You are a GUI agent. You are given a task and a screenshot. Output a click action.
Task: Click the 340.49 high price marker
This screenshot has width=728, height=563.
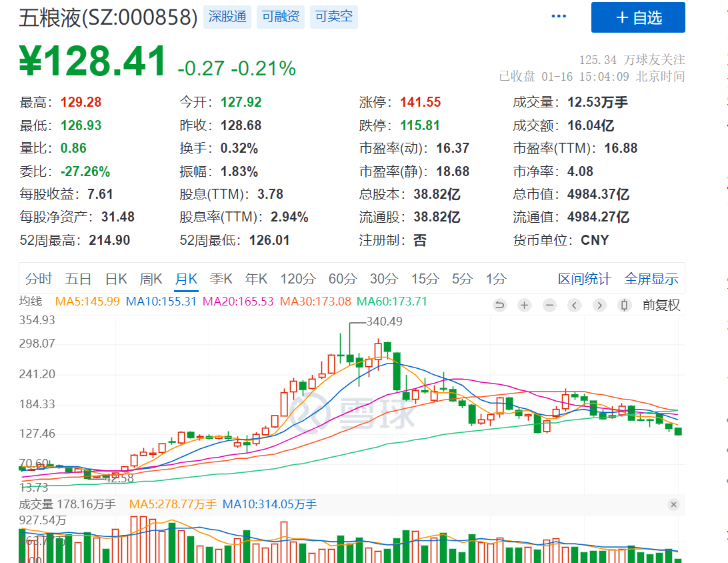[x=385, y=322]
